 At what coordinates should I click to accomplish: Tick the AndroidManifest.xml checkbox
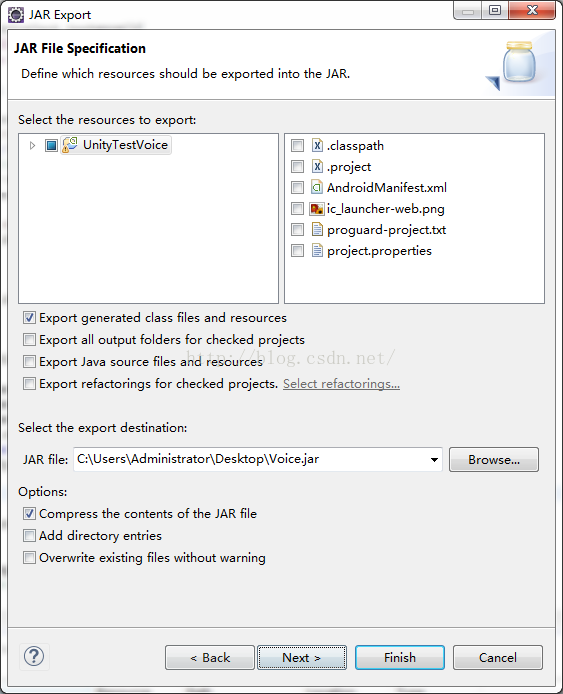click(297, 188)
